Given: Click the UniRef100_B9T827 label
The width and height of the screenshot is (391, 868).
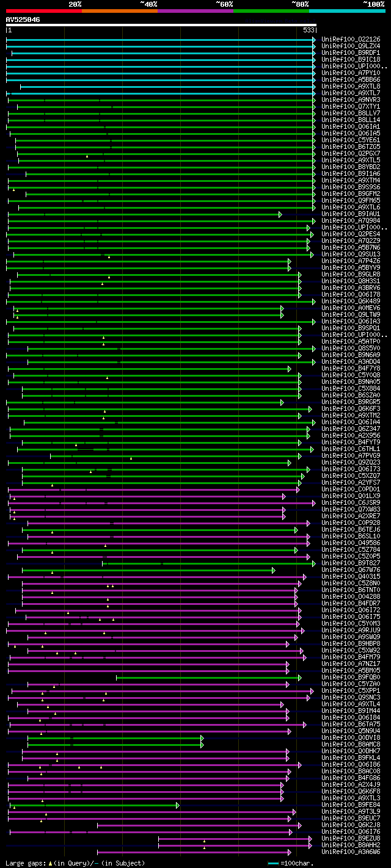Looking at the screenshot, I should click(351, 563).
